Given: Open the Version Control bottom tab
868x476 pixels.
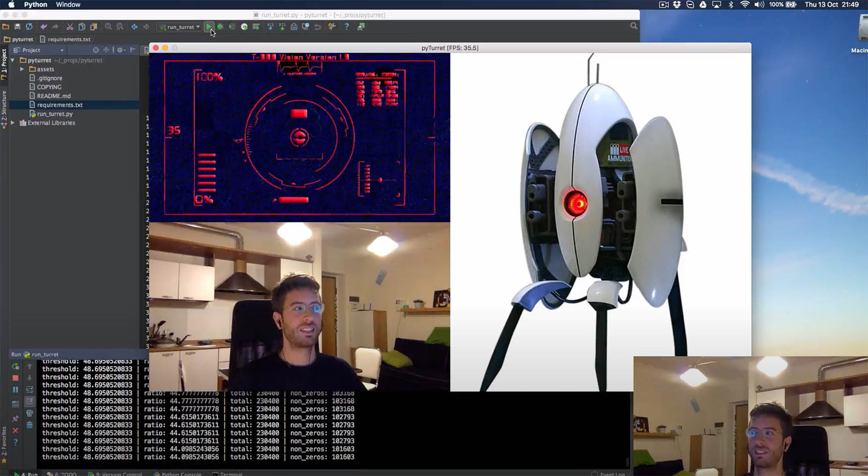Looking at the screenshot, I should pos(115,474).
